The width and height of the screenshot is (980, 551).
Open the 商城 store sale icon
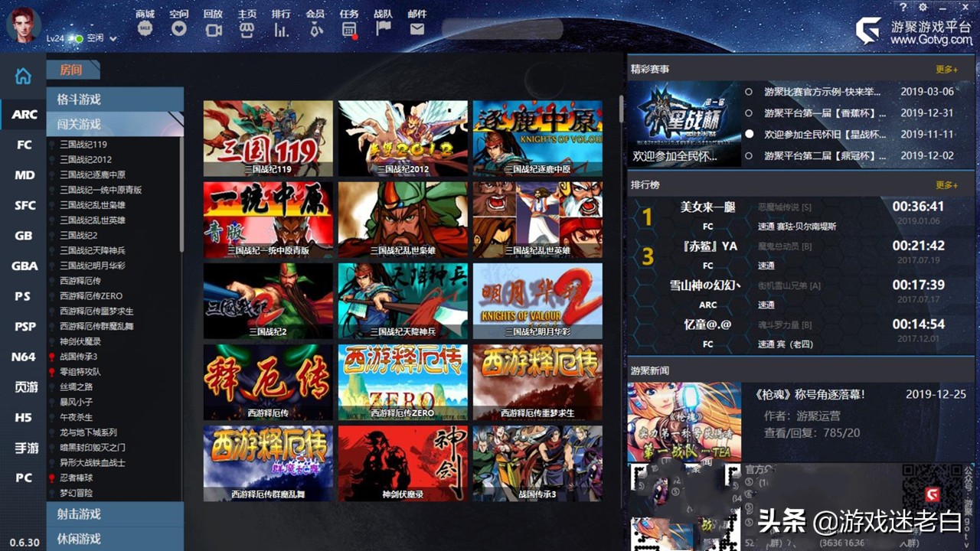pos(145,29)
